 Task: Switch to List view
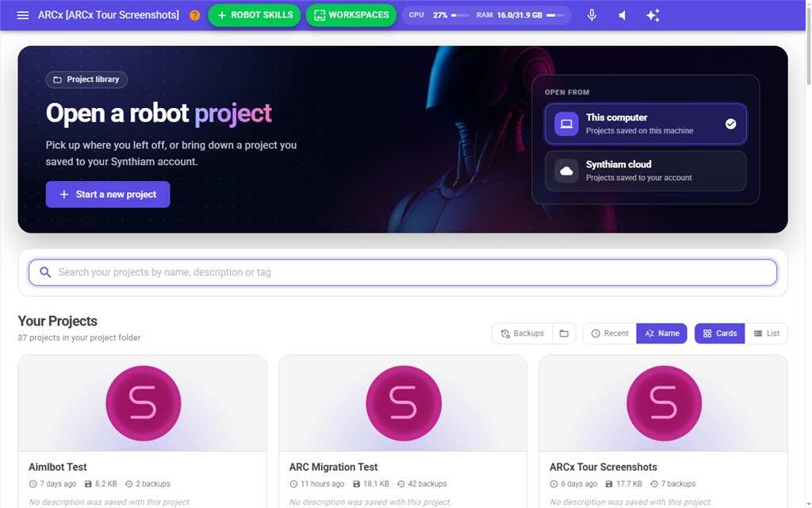pos(767,333)
